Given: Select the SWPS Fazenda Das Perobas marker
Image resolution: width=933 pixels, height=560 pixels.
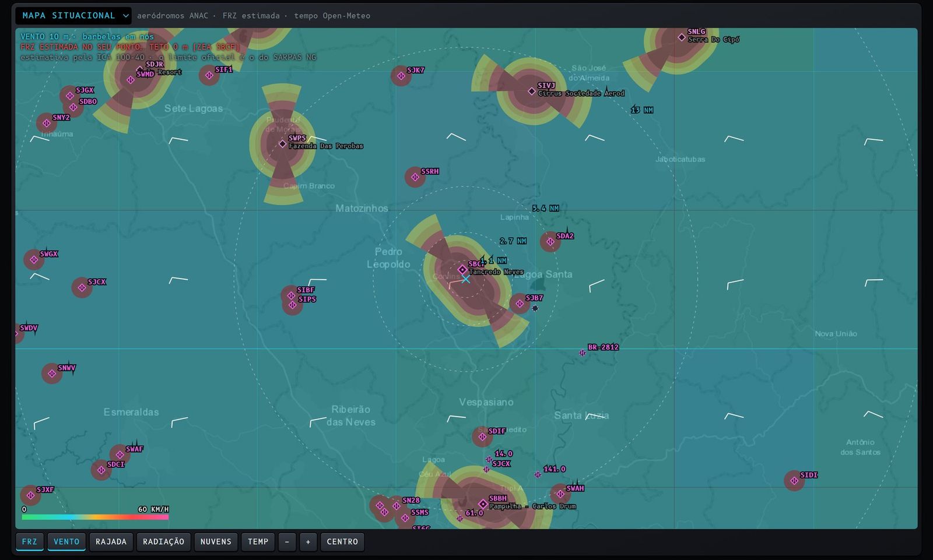Looking at the screenshot, I should (282, 144).
